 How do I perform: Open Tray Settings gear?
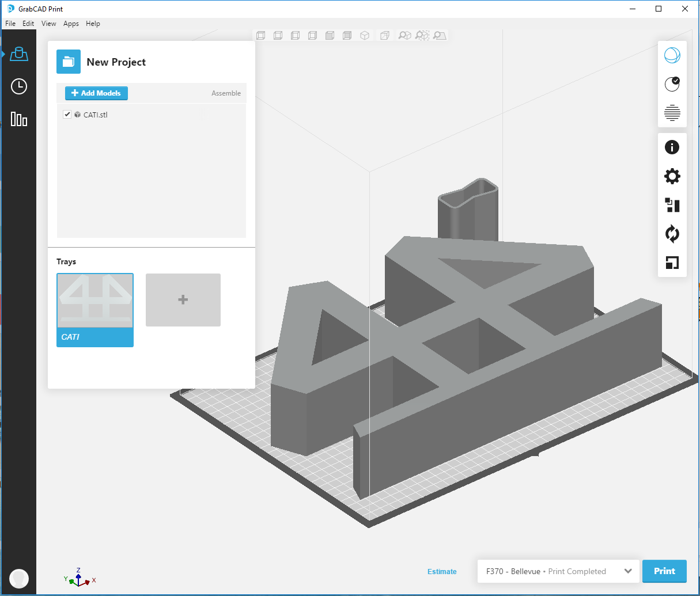pos(672,176)
